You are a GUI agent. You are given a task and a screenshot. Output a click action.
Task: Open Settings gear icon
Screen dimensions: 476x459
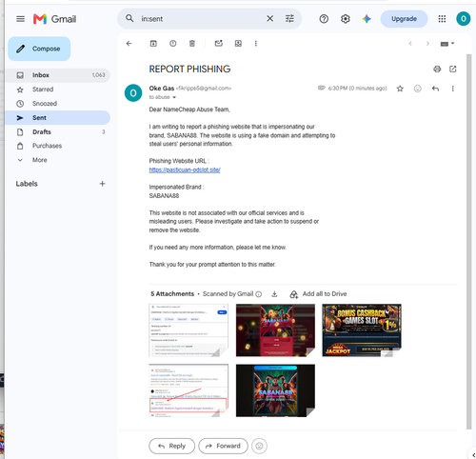(346, 19)
